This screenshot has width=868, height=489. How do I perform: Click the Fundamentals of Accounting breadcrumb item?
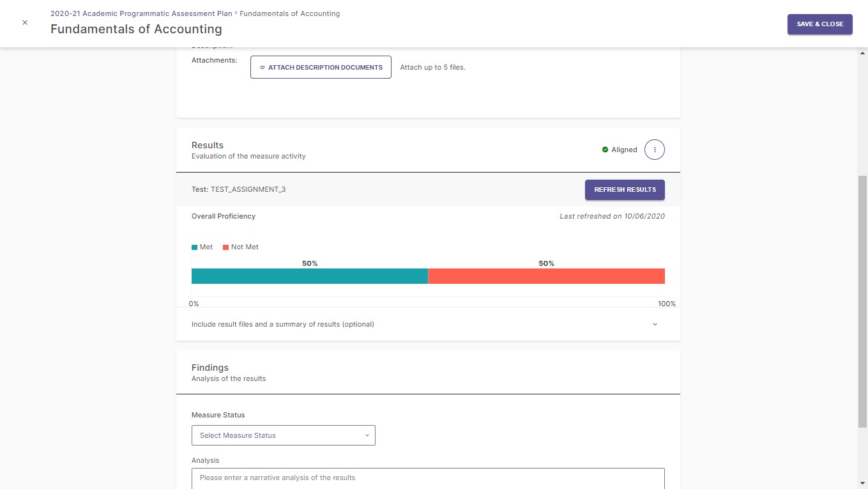(x=289, y=13)
